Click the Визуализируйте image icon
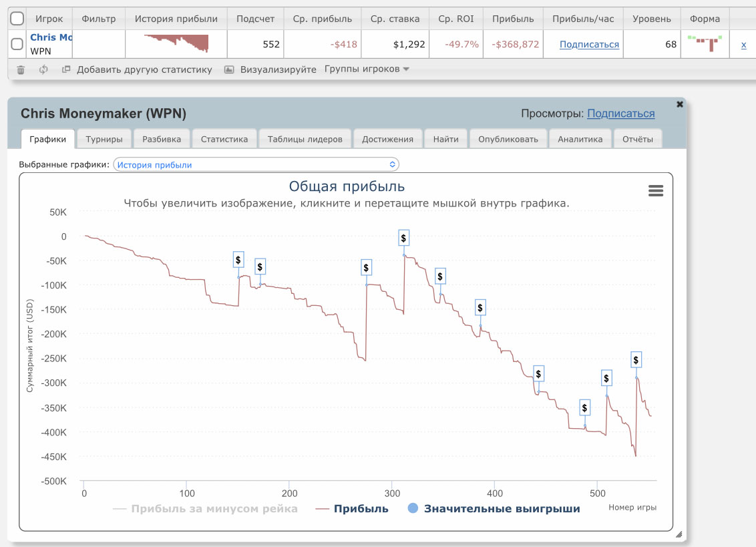Image resolution: width=756 pixels, height=547 pixels. click(229, 69)
